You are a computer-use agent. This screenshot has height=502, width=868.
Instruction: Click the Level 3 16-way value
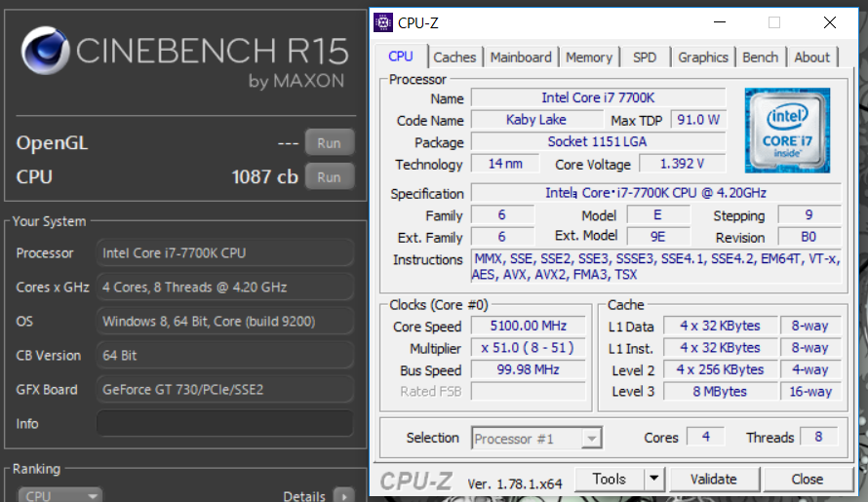point(810,391)
